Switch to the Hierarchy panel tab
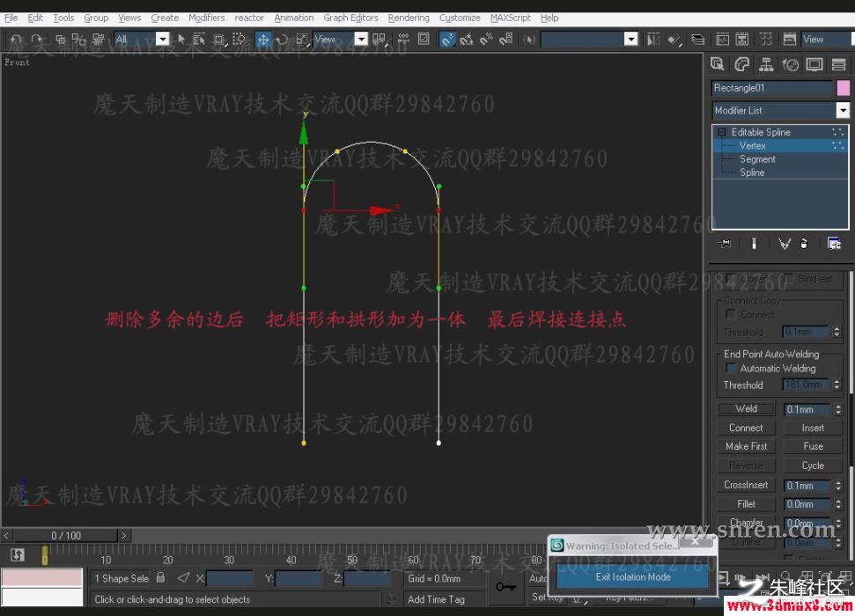Screen dimensions: 855x616 pyautogui.click(x=766, y=65)
